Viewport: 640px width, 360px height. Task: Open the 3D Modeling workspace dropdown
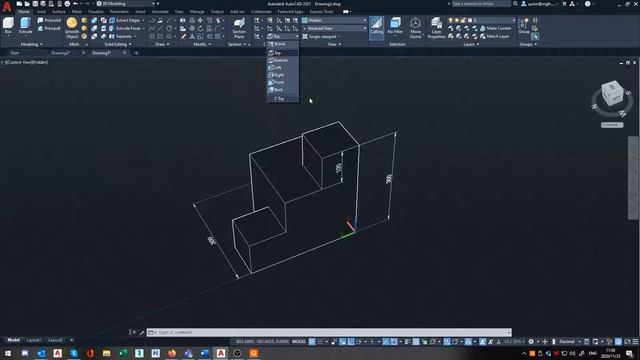[127, 4]
